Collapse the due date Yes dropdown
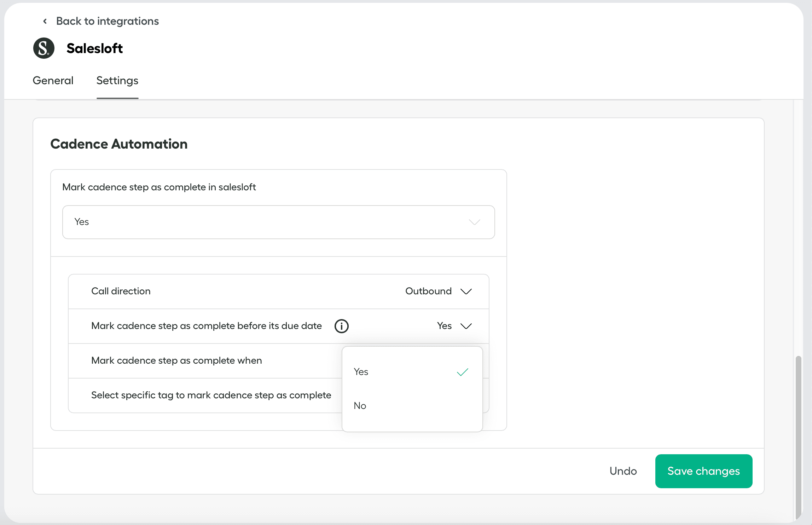Viewport: 812px width, 525px height. [x=445, y=326]
